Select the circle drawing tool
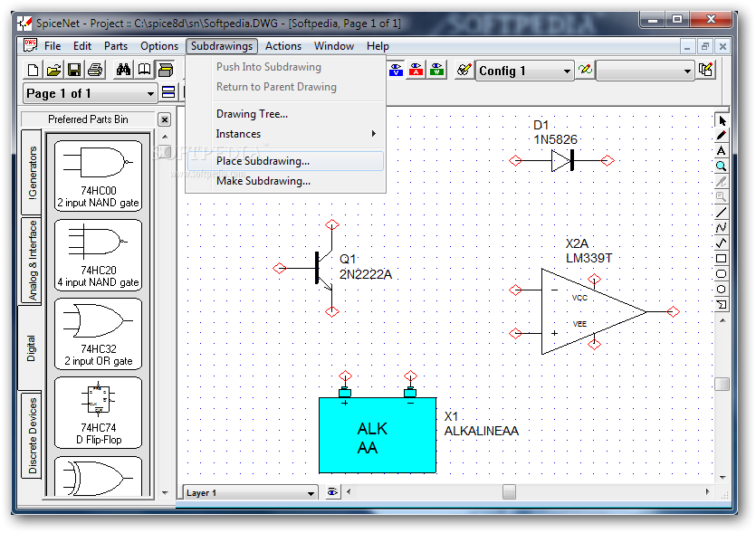The image size is (756, 533). 722,290
